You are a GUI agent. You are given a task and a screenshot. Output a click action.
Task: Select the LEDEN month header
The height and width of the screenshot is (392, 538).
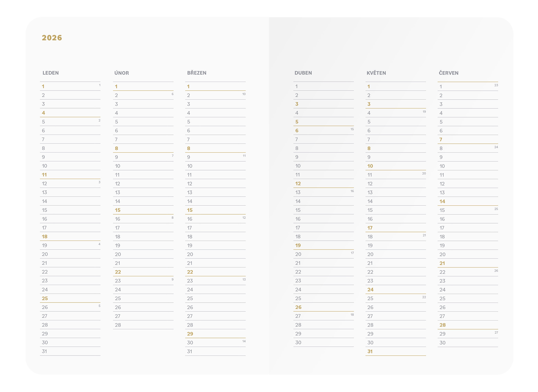(x=51, y=73)
